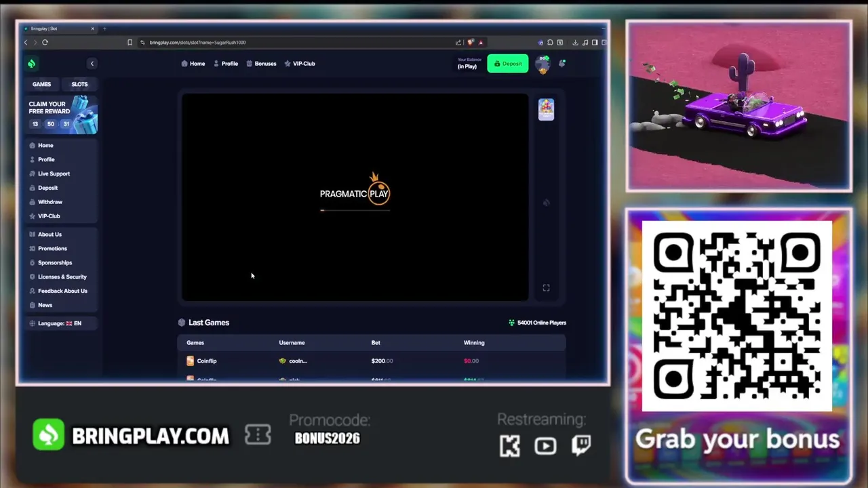Click the browser forward arrow
Image resolution: width=868 pixels, height=488 pixels.
(x=35, y=42)
